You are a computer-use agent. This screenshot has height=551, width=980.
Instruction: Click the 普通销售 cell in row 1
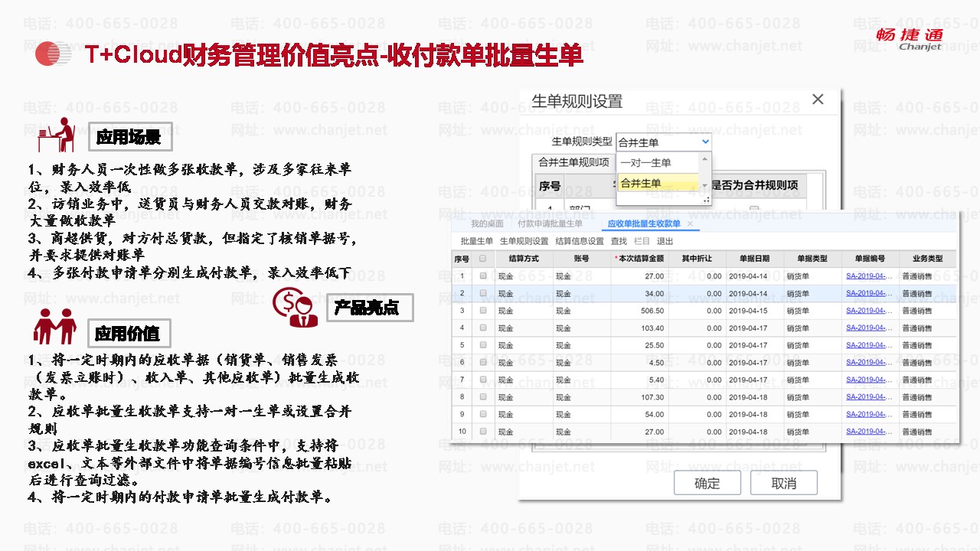(927, 276)
